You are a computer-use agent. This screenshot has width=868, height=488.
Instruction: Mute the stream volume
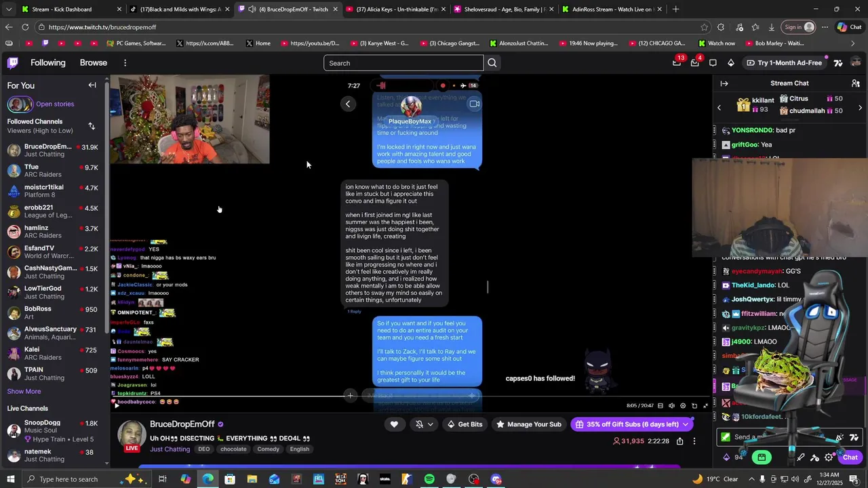point(671,405)
